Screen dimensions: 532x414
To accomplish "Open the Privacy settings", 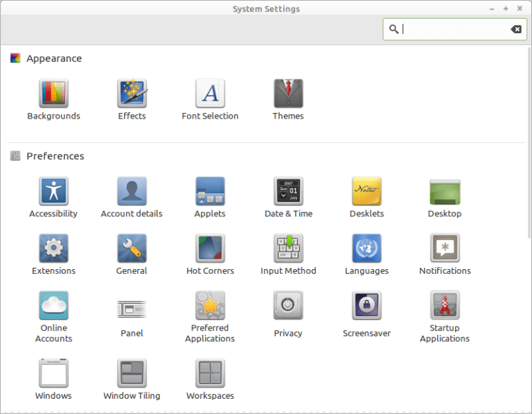I will 288,306.
